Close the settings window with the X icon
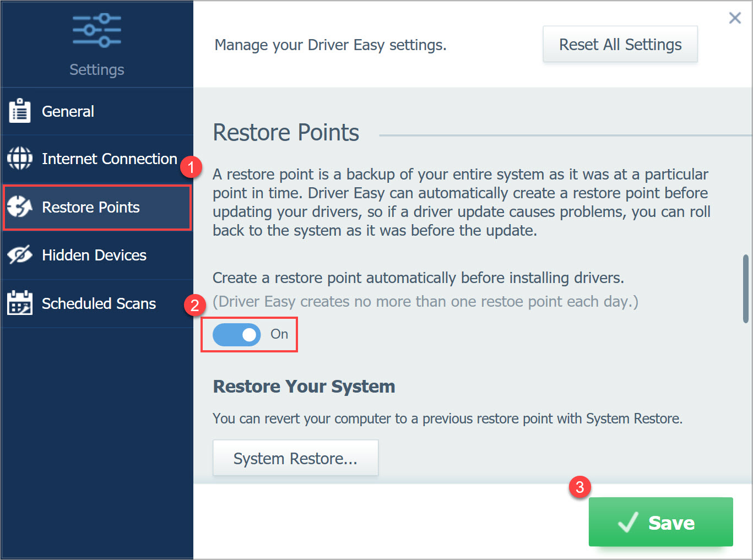The height and width of the screenshot is (560, 753). point(735,18)
